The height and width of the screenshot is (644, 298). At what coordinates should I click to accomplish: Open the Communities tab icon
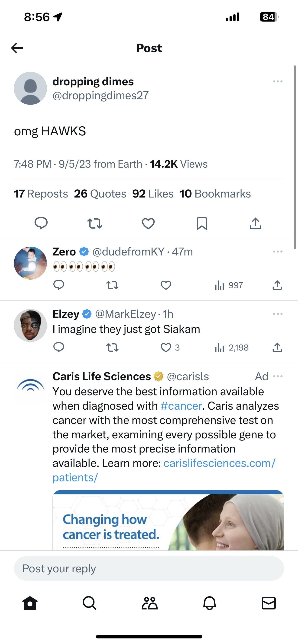click(x=149, y=603)
